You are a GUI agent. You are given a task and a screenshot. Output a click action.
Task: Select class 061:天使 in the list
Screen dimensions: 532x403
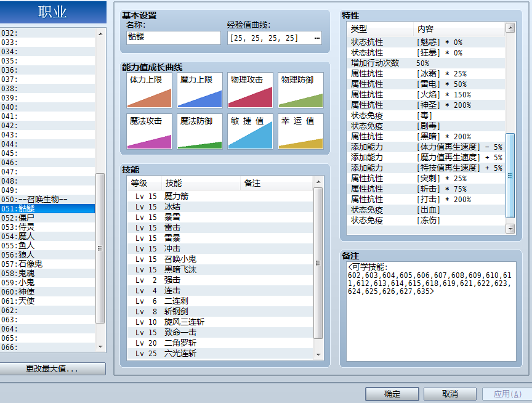click(47, 301)
